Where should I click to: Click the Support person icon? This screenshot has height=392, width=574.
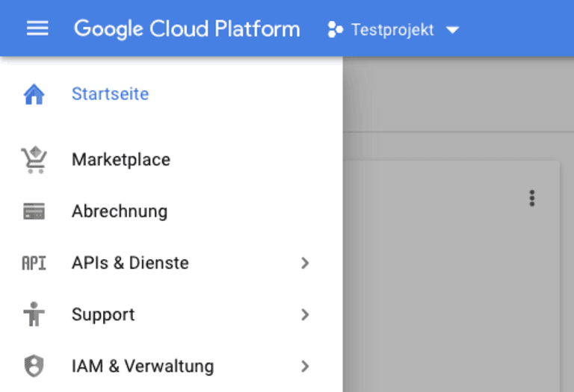pyautogui.click(x=34, y=314)
